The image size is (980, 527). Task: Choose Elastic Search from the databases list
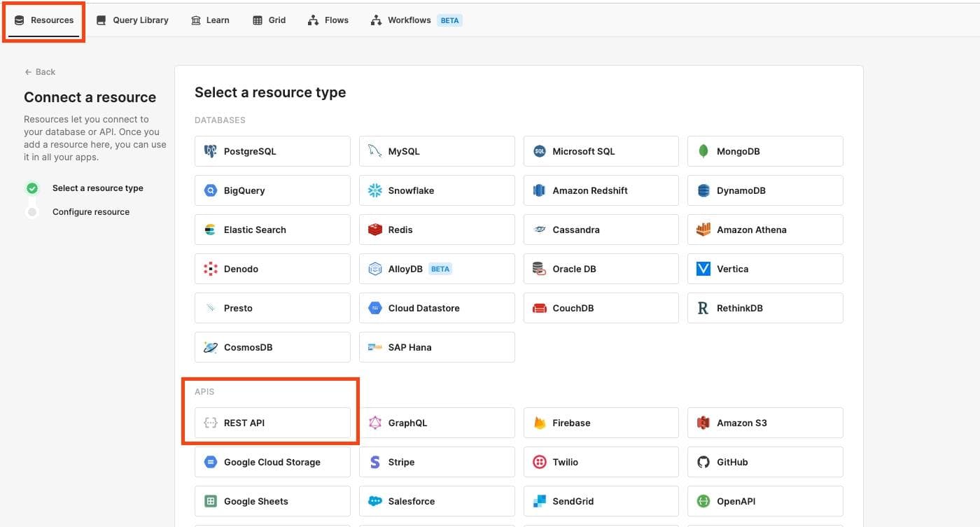click(x=272, y=229)
